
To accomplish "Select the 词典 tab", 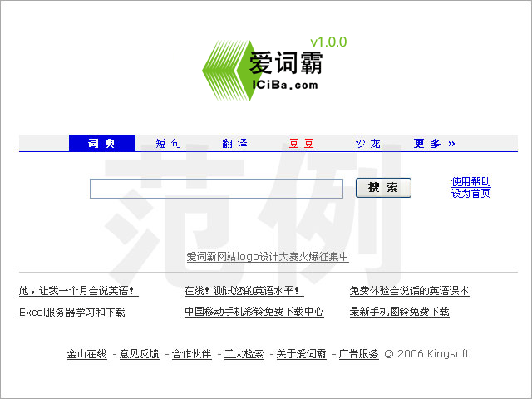I will [102, 143].
